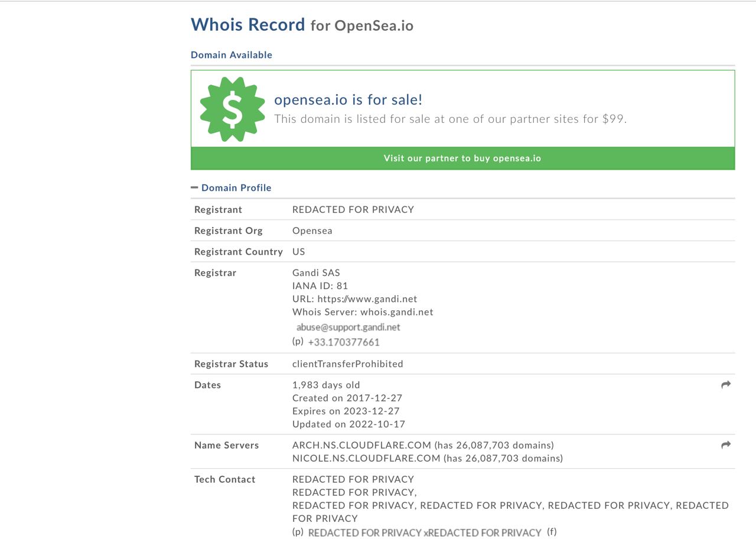Viewport: 756px width, 539px height.
Task: Click the share arrow in the Name Servers row
Action: 726,445
